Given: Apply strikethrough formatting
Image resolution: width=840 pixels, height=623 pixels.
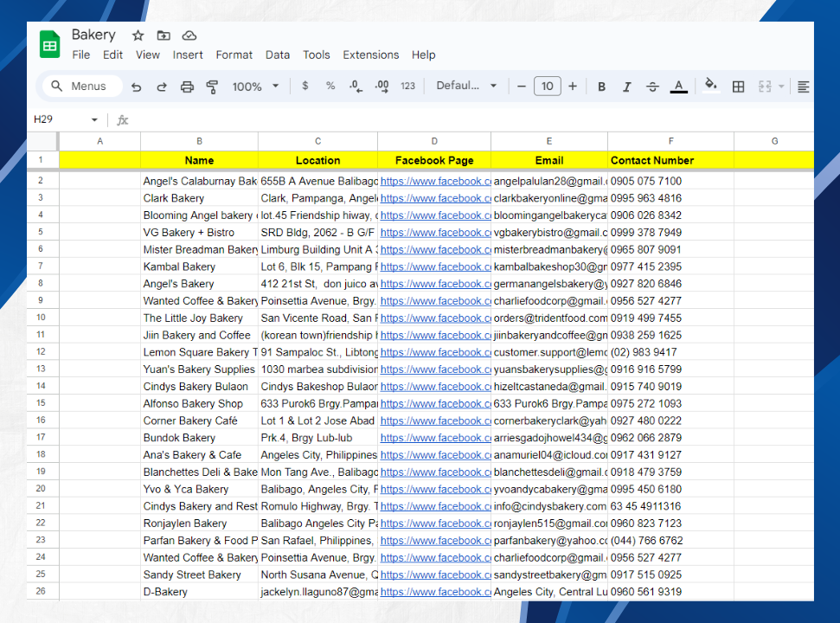Looking at the screenshot, I should [x=653, y=87].
